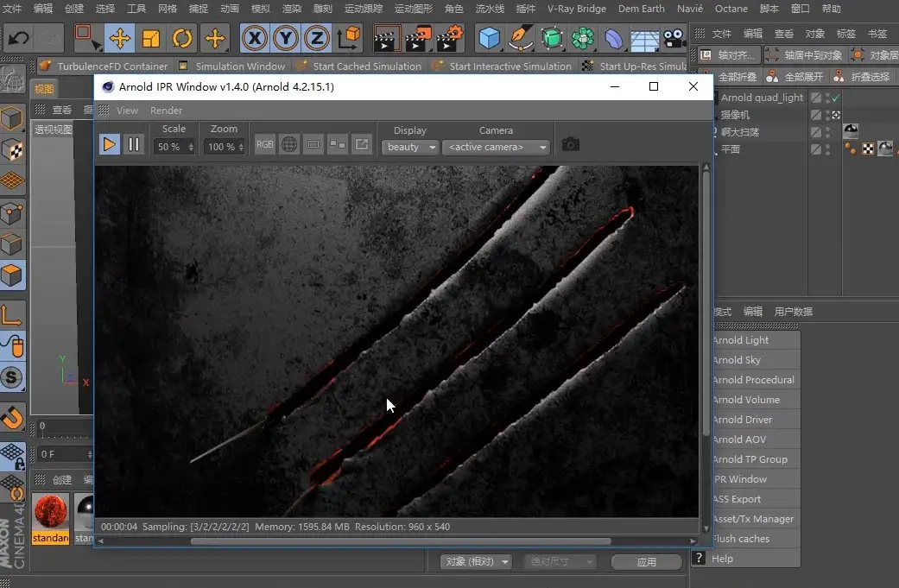Image resolution: width=899 pixels, height=588 pixels.
Task: Open the V-Ray Bridge menu
Action: point(577,9)
